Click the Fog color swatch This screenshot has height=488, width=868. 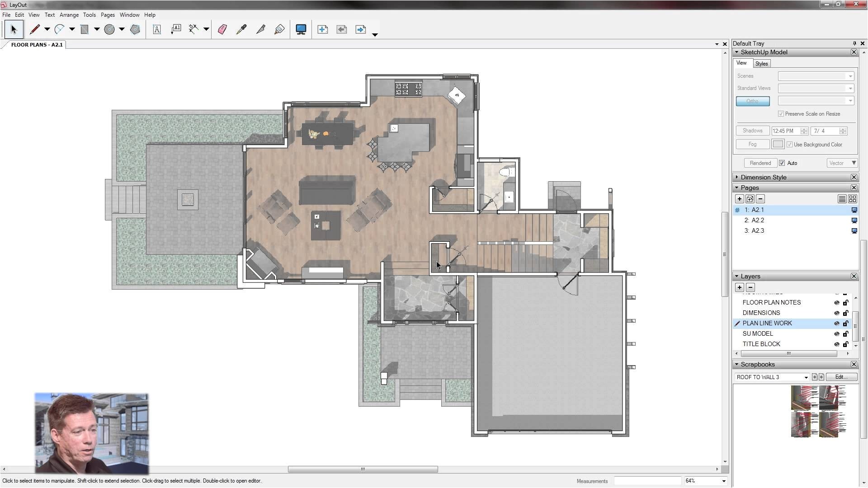pyautogui.click(x=778, y=144)
